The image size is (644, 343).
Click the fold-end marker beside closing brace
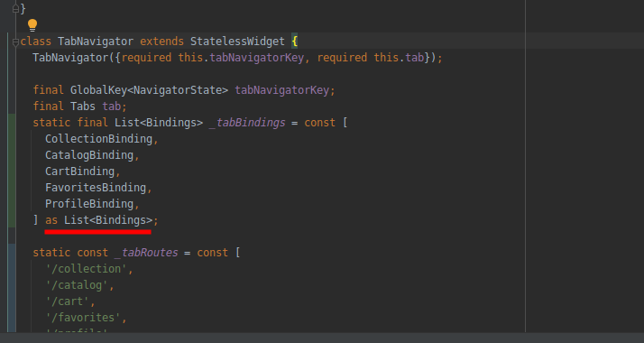[15, 9]
